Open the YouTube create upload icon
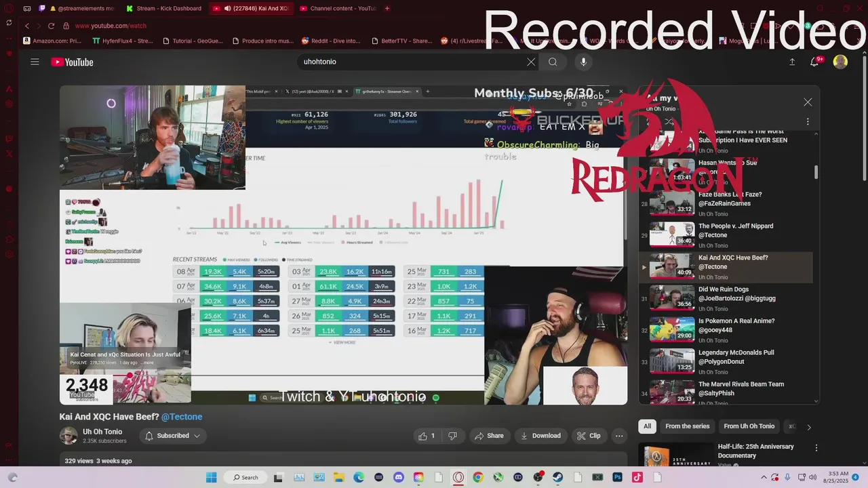The image size is (868, 488). (x=792, y=62)
